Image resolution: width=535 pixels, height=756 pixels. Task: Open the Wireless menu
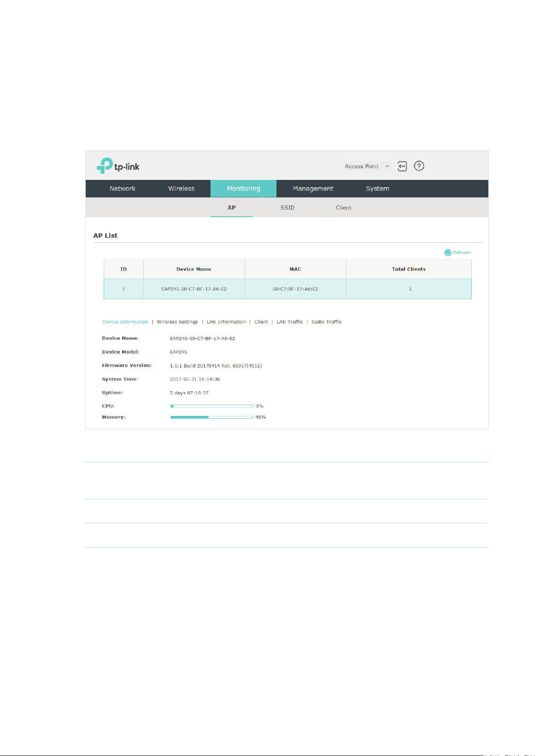pyautogui.click(x=181, y=188)
